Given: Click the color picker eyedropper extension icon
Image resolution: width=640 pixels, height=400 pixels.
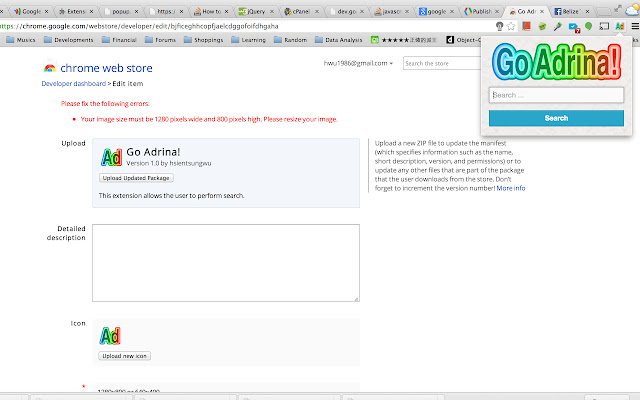Looking at the screenshot, I should 558,26.
